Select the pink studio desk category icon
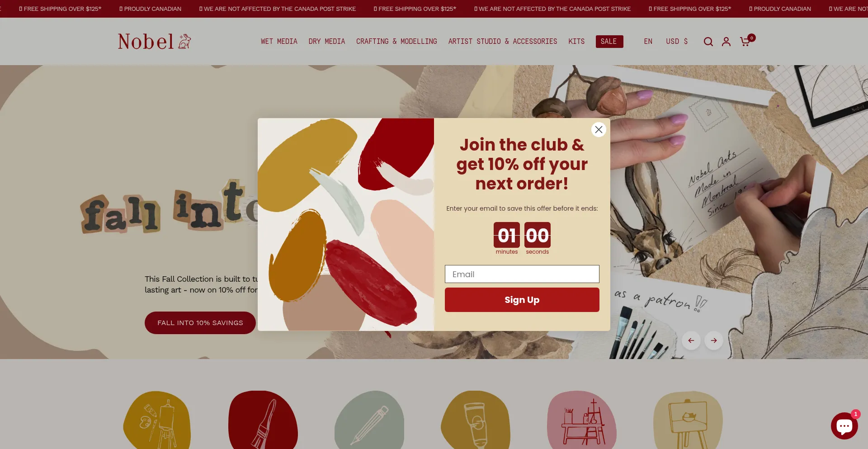The width and height of the screenshot is (868, 449). tap(582, 420)
